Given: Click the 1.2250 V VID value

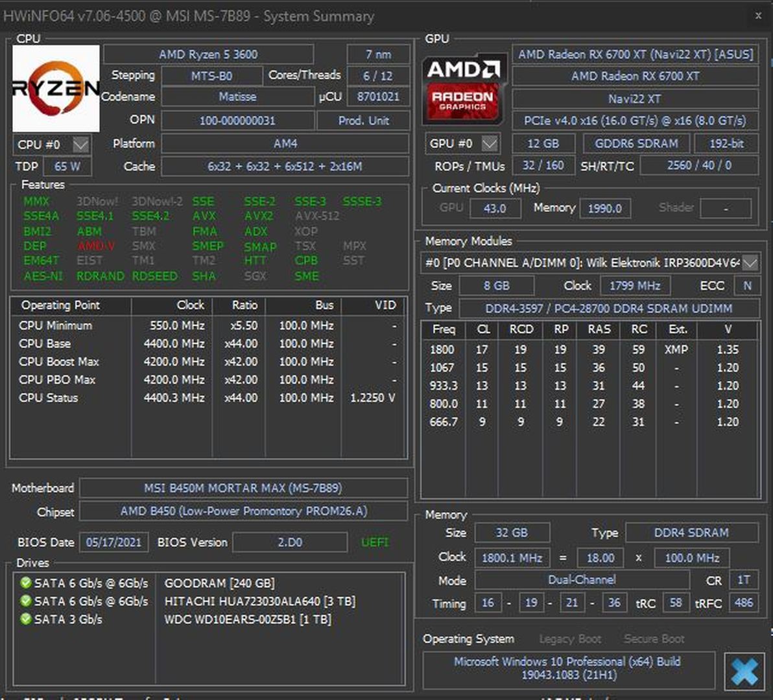Looking at the screenshot, I should 373,397.
